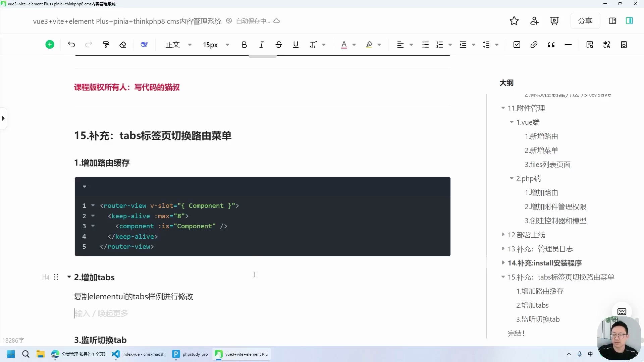Collapse the 2.增加tabs heading section
The image size is (644, 362).
coord(69,277)
